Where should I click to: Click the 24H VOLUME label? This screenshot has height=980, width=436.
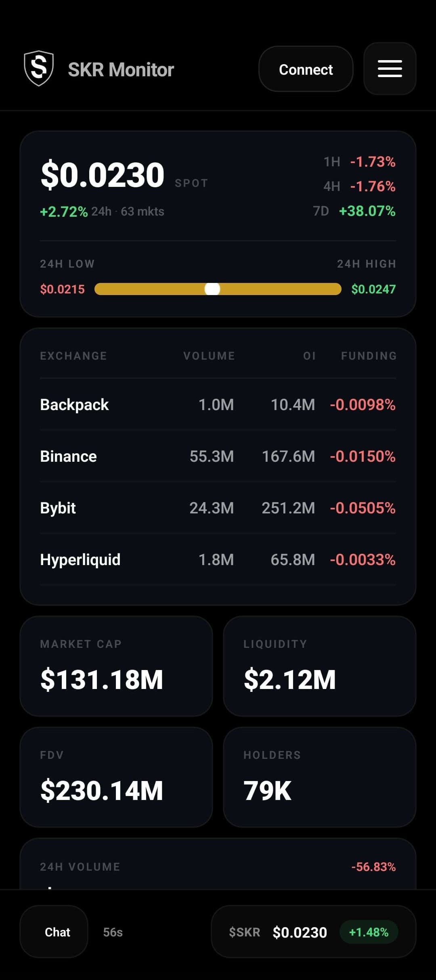[80, 867]
